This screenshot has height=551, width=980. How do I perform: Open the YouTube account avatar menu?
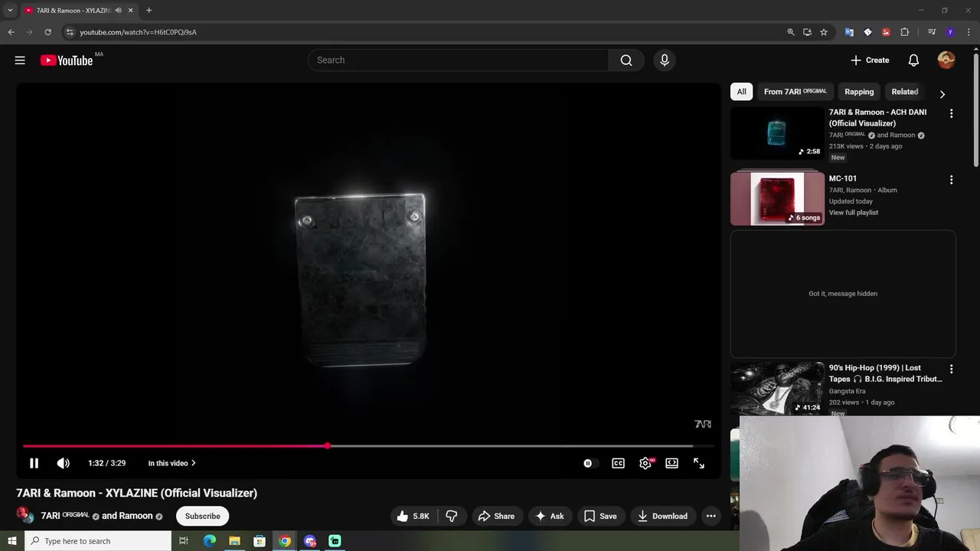tap(946, 60)
